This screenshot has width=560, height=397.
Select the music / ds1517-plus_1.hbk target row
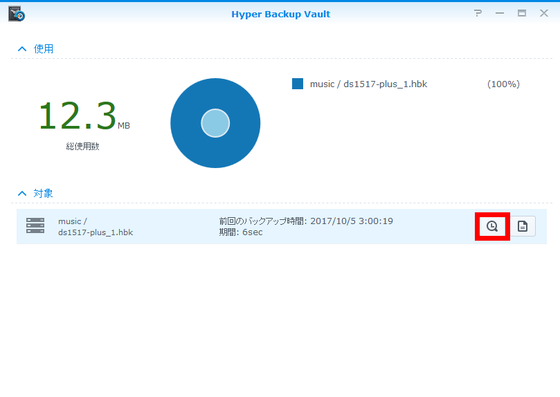(281, 227)
